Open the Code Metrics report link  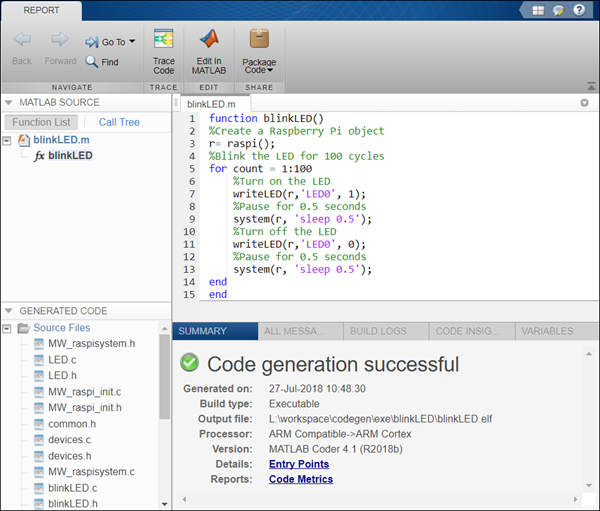(300, 479)
